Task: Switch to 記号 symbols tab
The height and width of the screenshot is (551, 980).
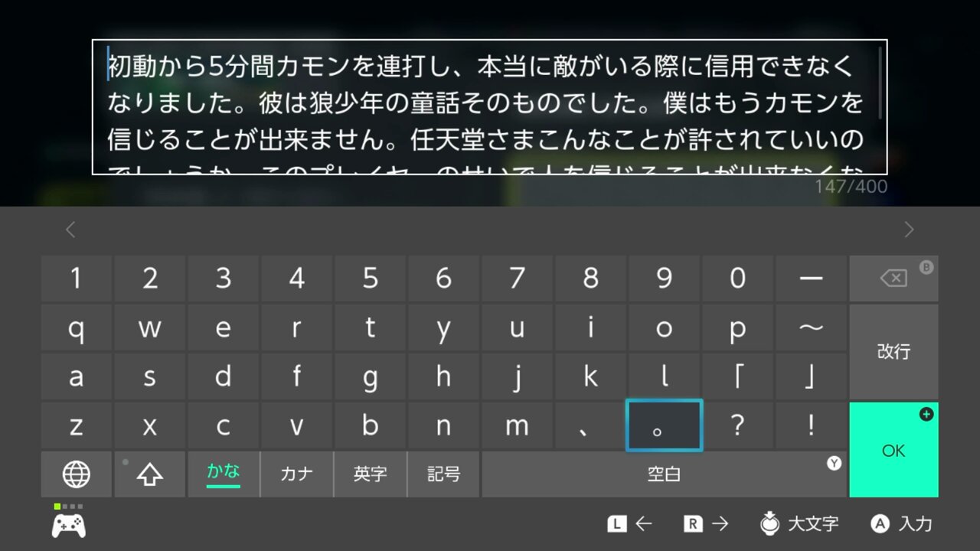Action: (444, 474)
